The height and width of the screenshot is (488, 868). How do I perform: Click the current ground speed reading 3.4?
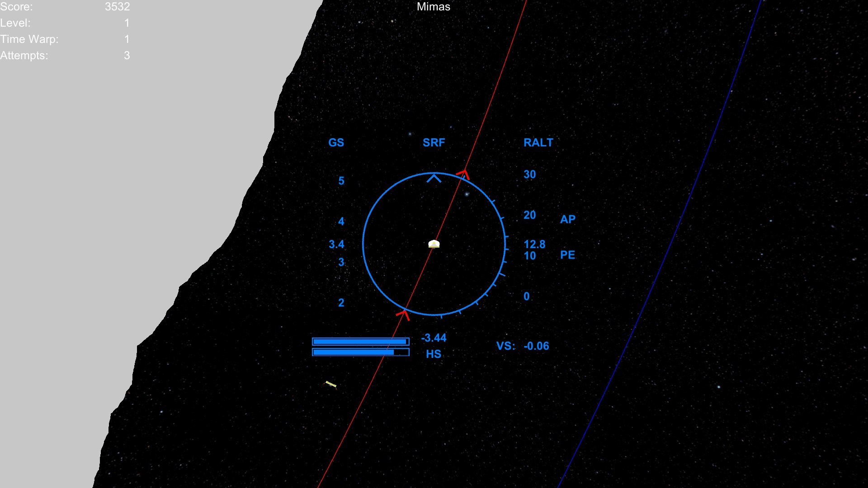pos(336,244)
